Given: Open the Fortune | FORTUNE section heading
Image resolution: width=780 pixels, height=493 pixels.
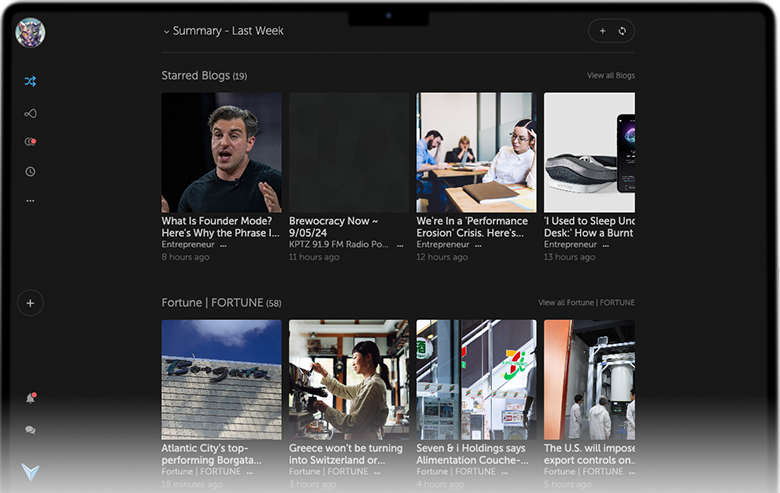Looking at the screenshot, I should point(213,303).
